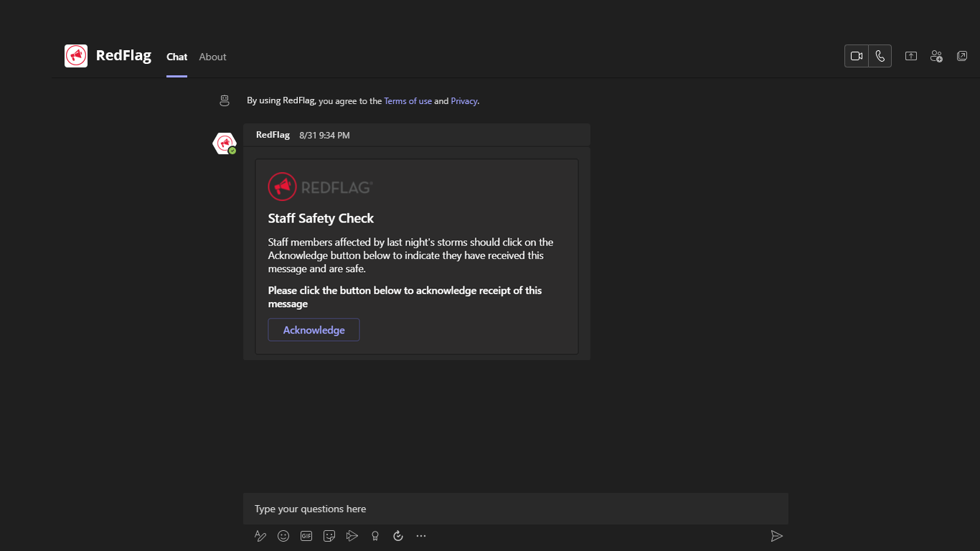Click the RedFlag sender avatar
980x551 pixels.
225,143
